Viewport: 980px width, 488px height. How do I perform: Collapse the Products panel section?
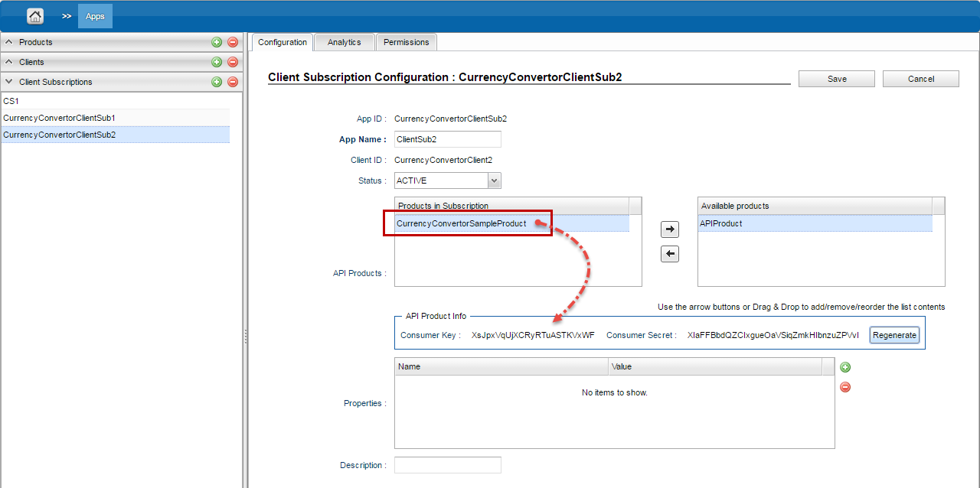click(x=9, y=42)
